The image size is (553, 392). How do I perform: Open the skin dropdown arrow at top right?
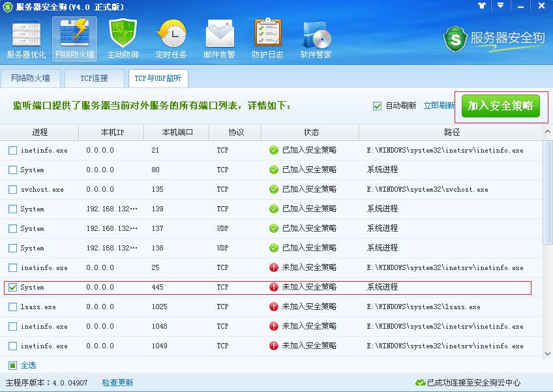(500, 7)
